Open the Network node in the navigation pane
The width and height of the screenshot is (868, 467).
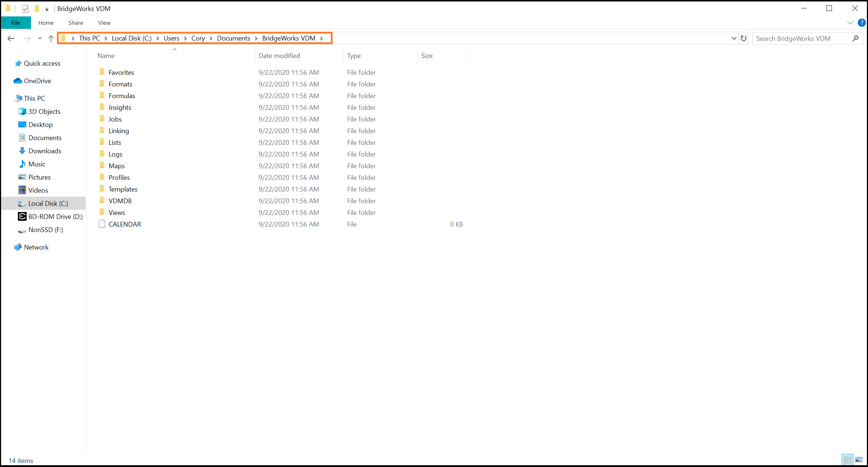[x=36, y=247]
